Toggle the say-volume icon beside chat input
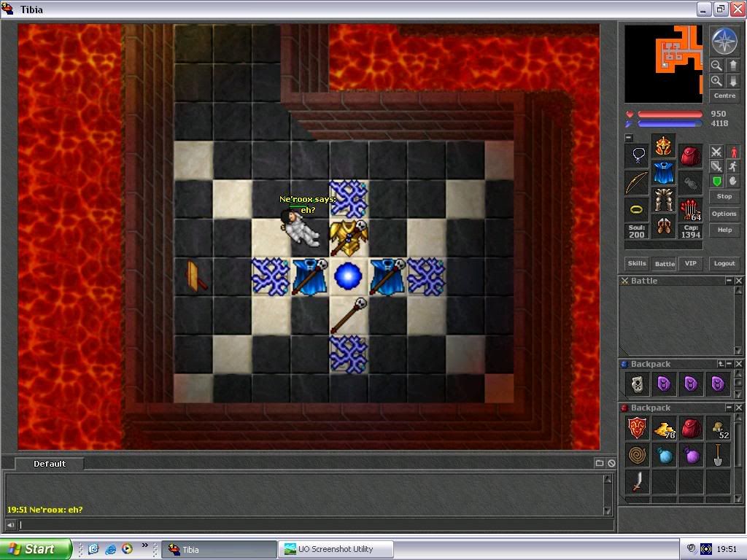The height and width of the screenshot is (560, 747). (x=10, y=525)
